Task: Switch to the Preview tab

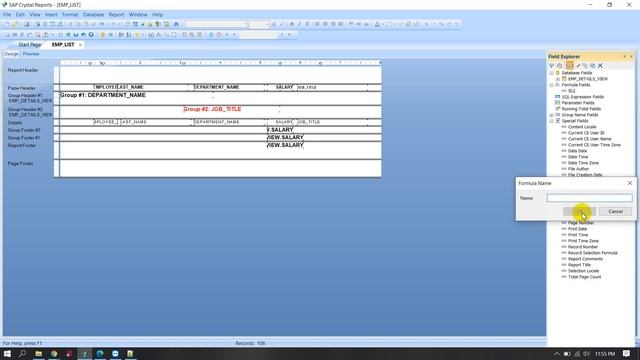Action: coord(31,54)
